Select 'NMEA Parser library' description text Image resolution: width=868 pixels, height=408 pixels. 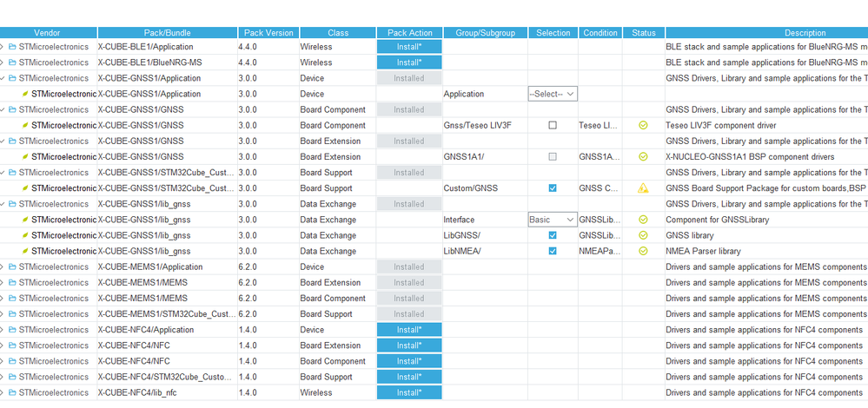coord(703,251)
